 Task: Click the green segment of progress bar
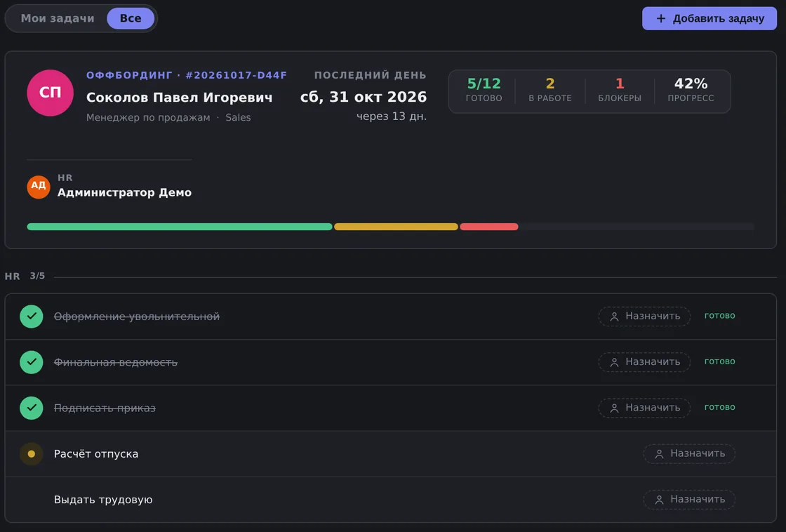coord(180,227)
